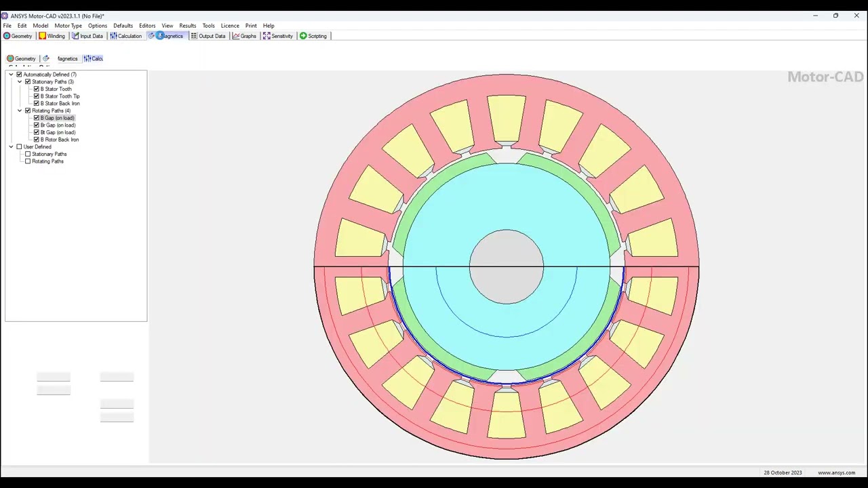Open the Model menu
Viewport: 868px width, 488px height.
click(x=41, y=26)
